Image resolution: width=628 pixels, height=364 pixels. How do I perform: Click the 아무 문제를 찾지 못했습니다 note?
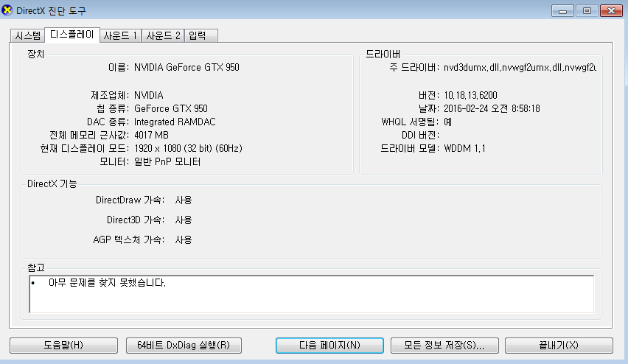click(x=107, y=283)
